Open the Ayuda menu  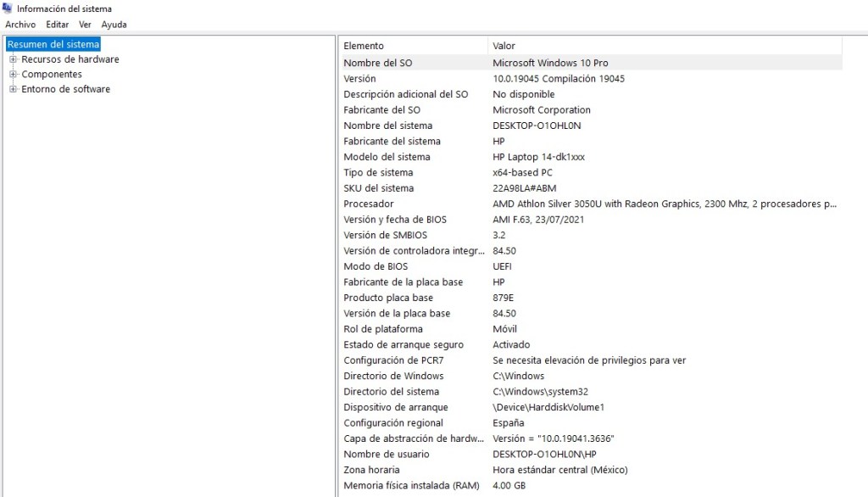coord(114,25)
